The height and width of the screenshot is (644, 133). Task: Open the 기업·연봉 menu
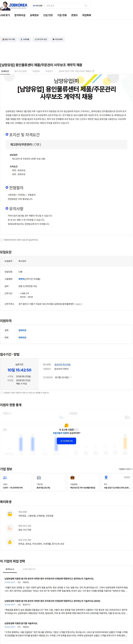click(x=62, y=15)
